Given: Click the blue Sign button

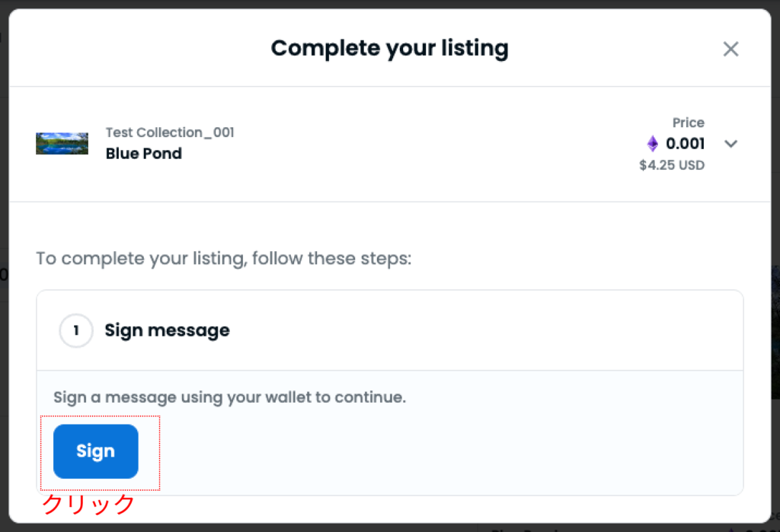Looking at the screenshot, I should coord(95,451).
